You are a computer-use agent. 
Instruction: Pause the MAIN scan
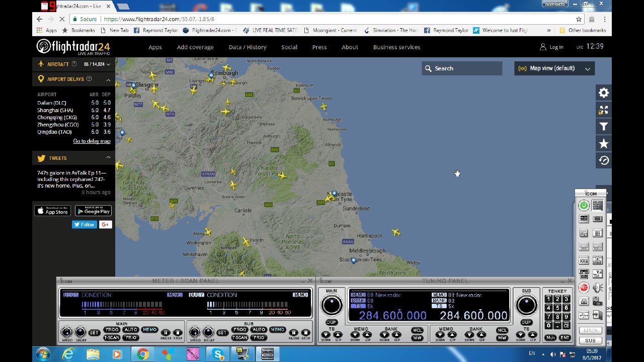click(166, 332)
